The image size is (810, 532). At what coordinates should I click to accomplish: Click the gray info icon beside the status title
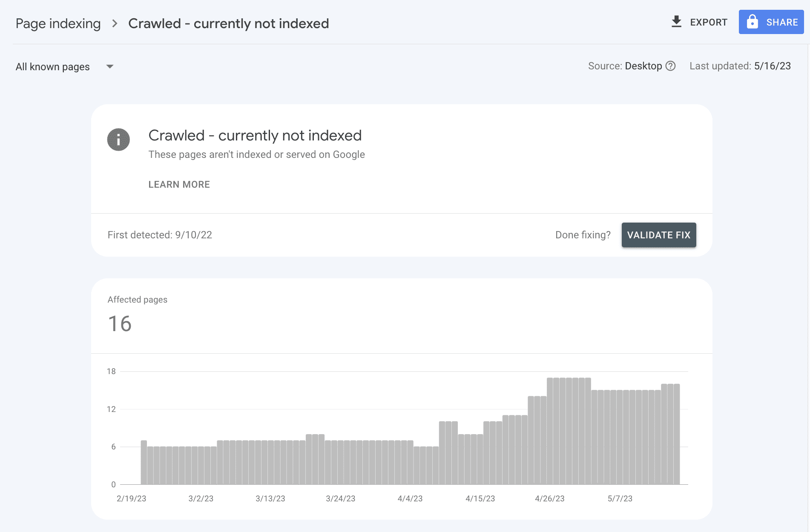118,140
